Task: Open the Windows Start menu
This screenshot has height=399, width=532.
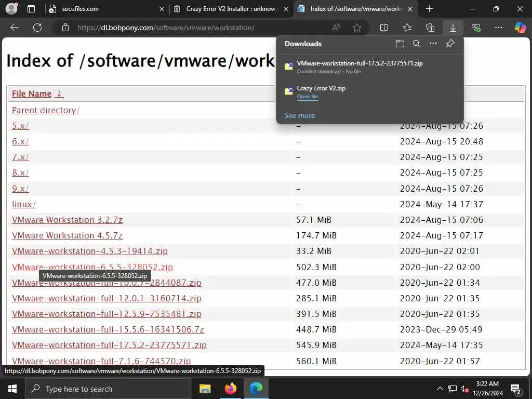Action: pyautogui.click(x=12, y=389)
